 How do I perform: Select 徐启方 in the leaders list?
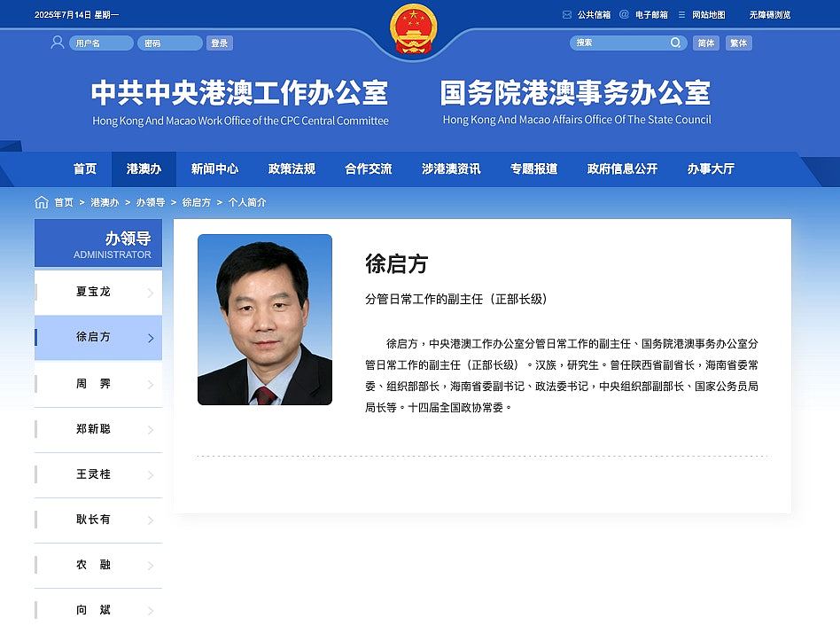[98, 338]
